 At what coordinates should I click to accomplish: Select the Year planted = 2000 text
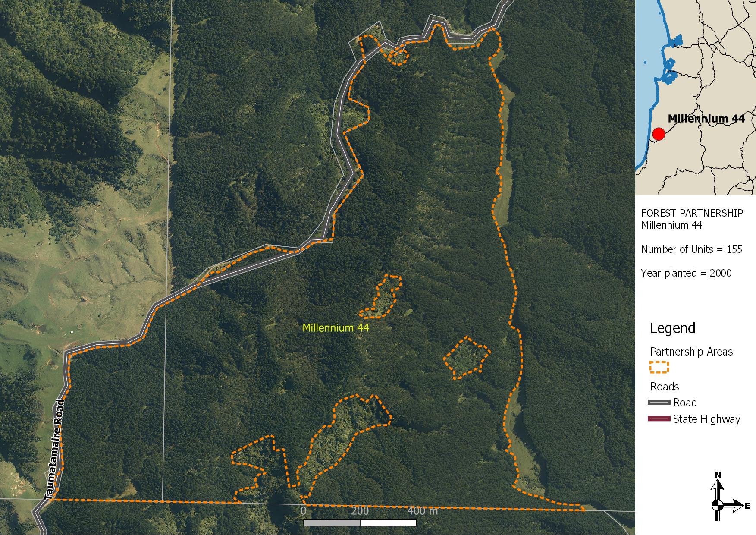coord(686,273)
